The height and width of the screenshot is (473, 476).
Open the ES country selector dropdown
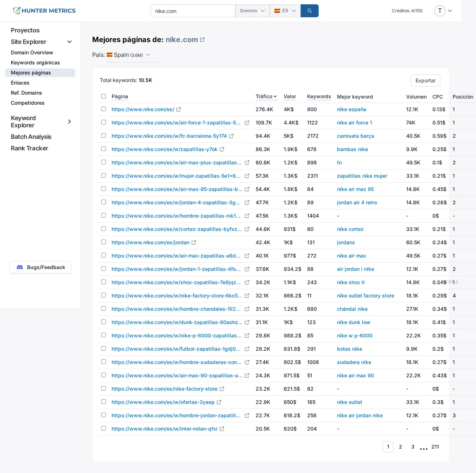pyautogui.click(x=285, y=11)
